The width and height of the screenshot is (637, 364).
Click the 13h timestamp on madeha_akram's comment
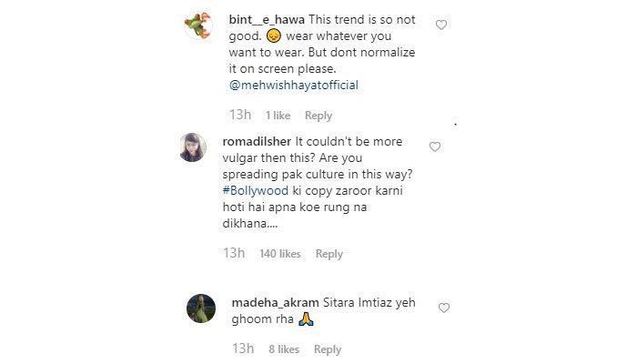pos(242,349)
